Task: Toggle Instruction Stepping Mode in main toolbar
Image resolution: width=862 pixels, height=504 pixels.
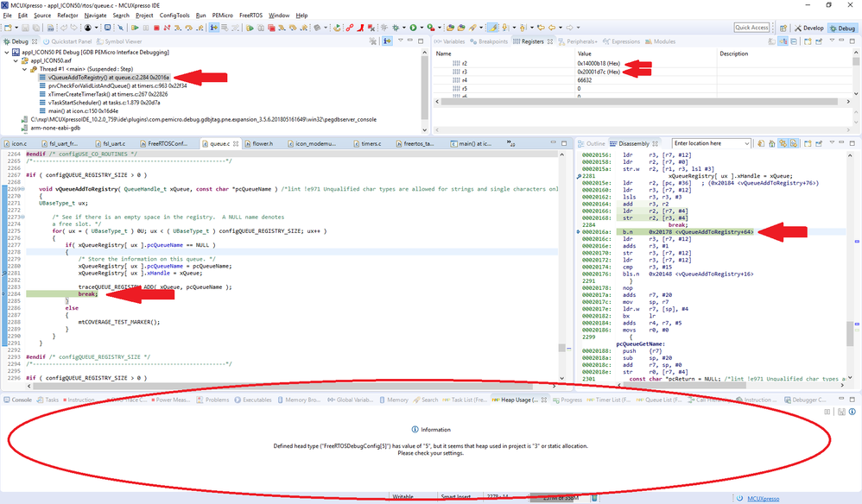Action: click(x=213, y=28)
